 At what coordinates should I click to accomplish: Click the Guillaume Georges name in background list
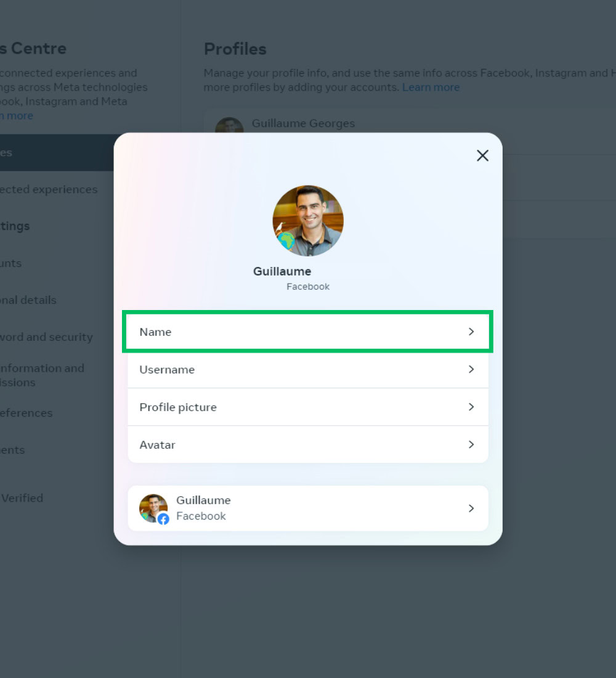click(x=303, y=123)
